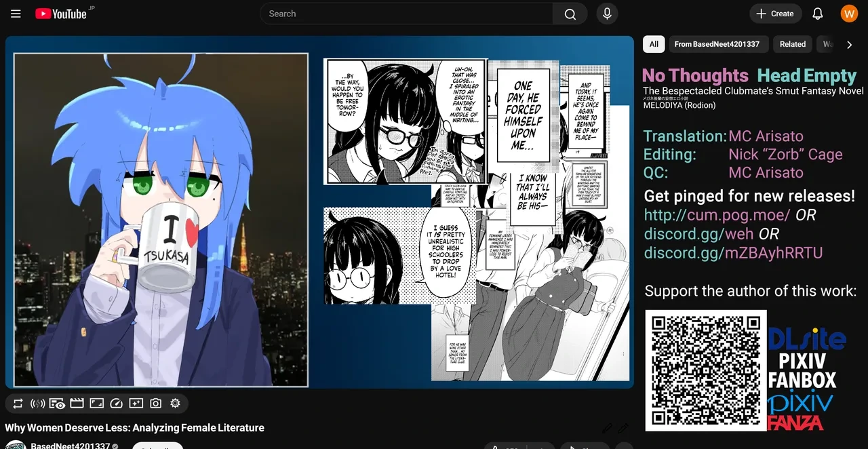Click the eye overlay icon in the toolbar
Screen dimensions: 868x449
tap(57, 404)
